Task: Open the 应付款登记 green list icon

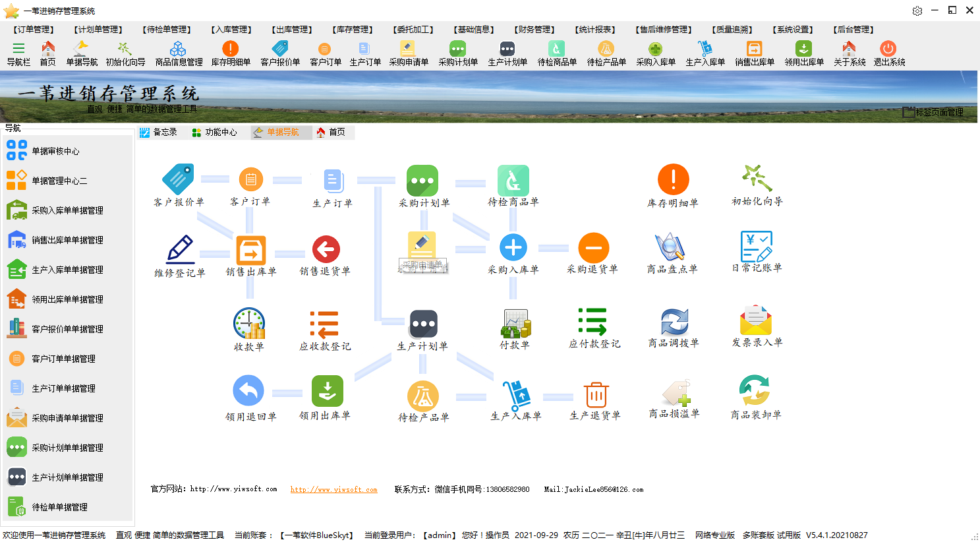Action: (x=593, y=322)
